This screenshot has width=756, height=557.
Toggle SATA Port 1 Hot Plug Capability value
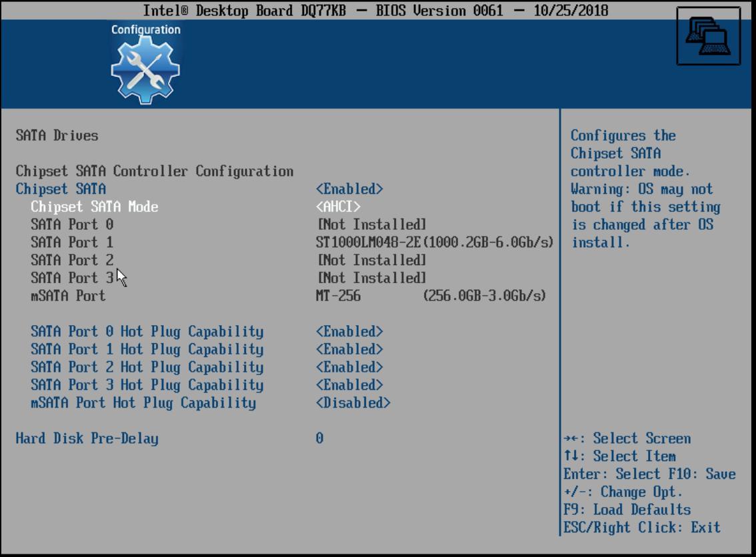(x=349, y=349)
